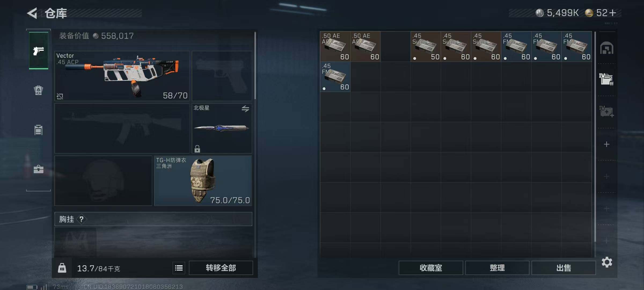Click 出售 to sell items

pyautogui.click(x=563, y=268)
